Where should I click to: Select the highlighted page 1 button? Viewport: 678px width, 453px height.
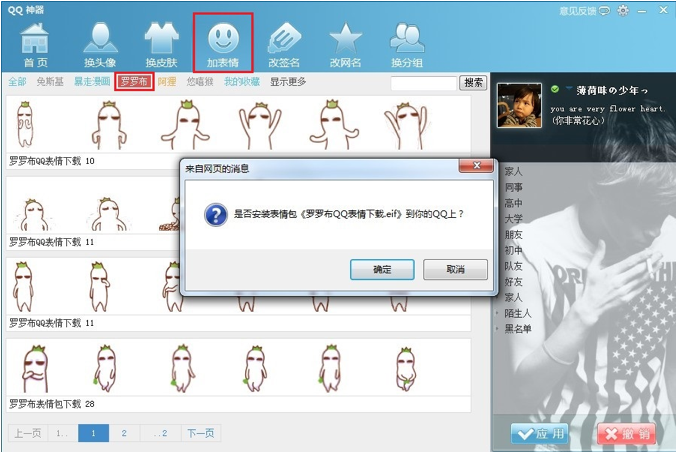[93, 433]
